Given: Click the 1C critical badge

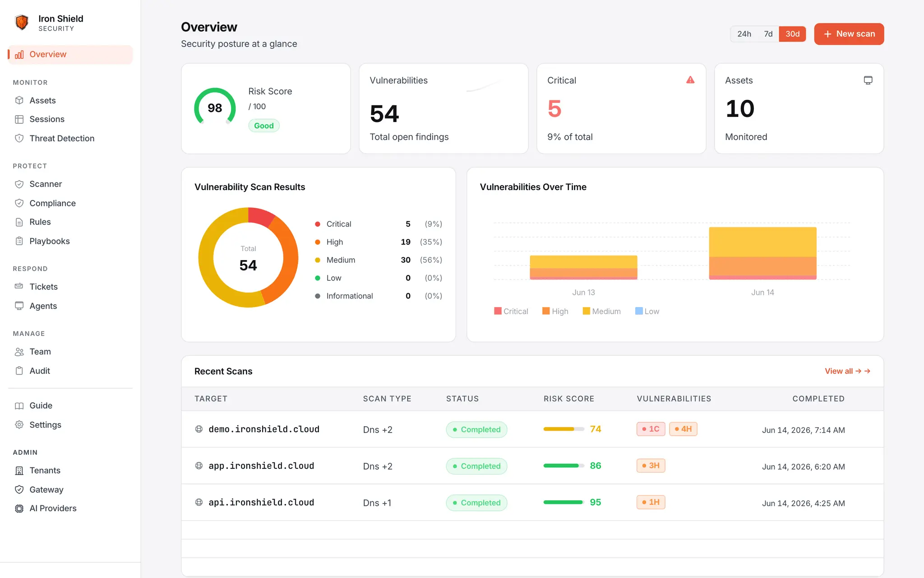Looking at the screenshot, I should tap(651, 429).
